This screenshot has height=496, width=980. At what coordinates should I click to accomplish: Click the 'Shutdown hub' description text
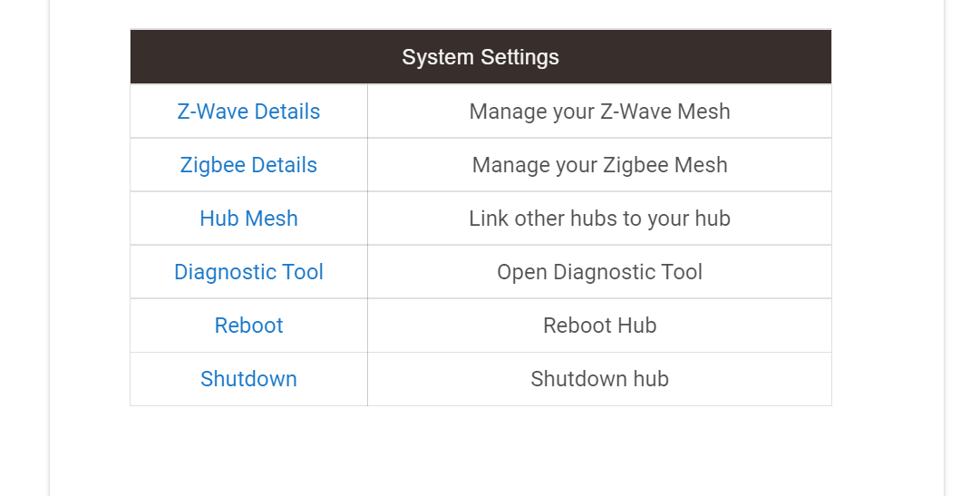599,379
